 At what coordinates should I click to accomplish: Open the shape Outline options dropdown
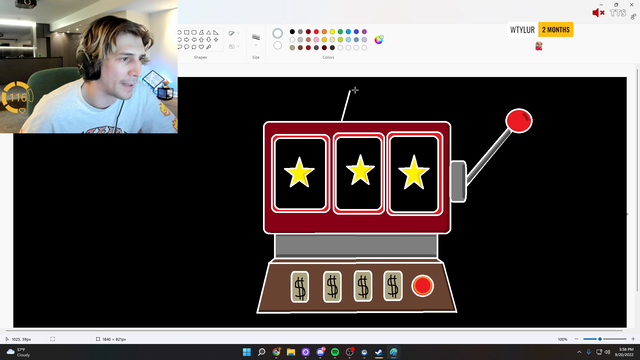[x=234, y=33]
